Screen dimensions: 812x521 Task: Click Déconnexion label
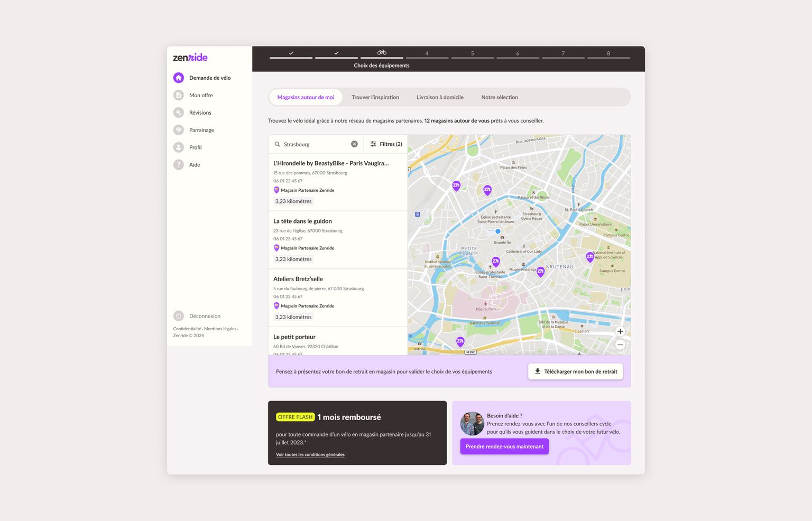coord(205,316)
